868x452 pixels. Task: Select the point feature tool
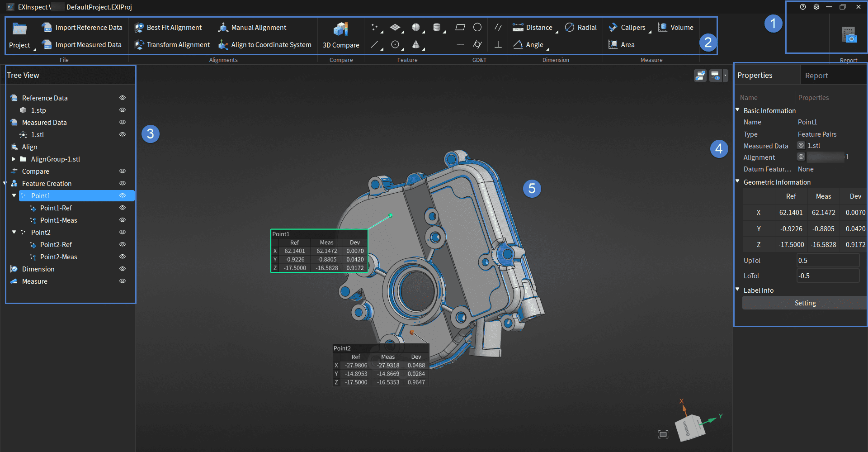click(375, 28)
